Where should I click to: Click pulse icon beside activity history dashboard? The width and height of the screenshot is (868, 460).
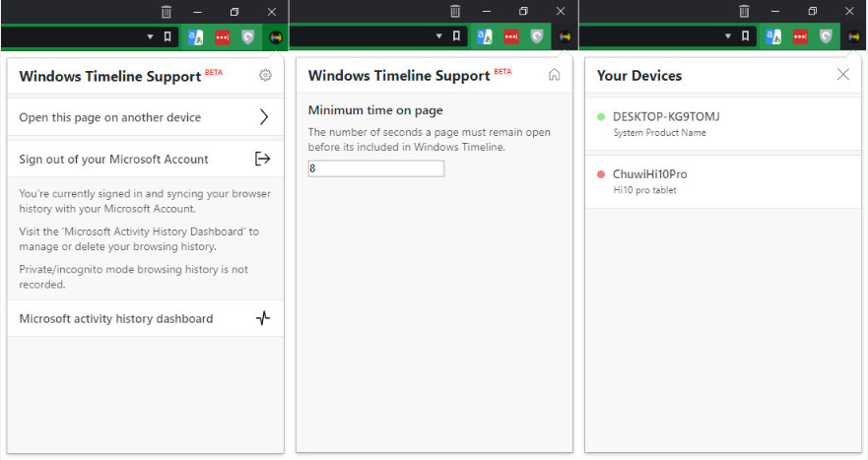pos(263,318)
